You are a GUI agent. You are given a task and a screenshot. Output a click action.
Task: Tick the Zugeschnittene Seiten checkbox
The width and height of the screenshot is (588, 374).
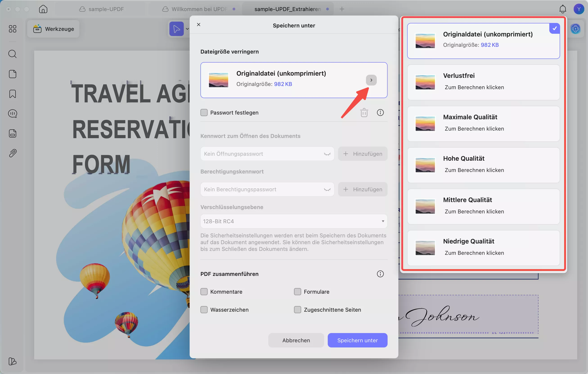click(297, 310)
